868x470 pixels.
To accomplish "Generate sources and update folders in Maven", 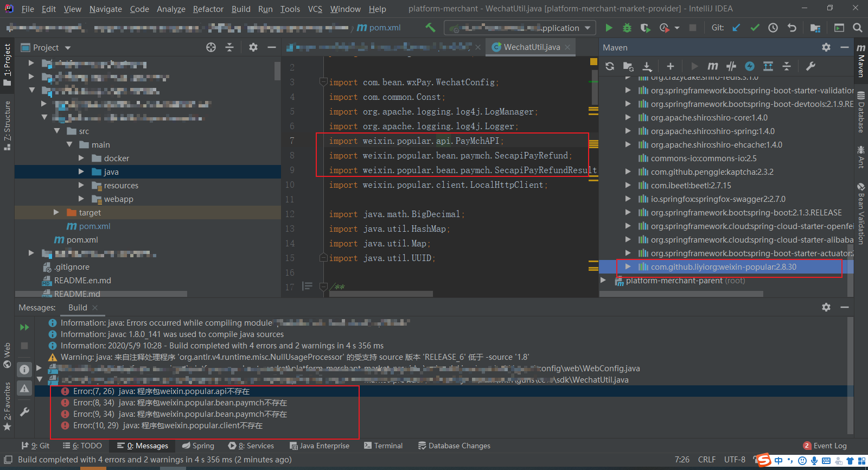I will coord(628,66).
